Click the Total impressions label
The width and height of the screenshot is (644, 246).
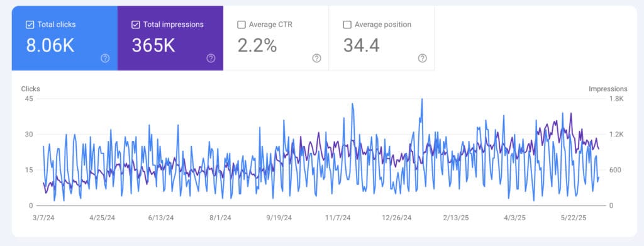pos(174,25)
